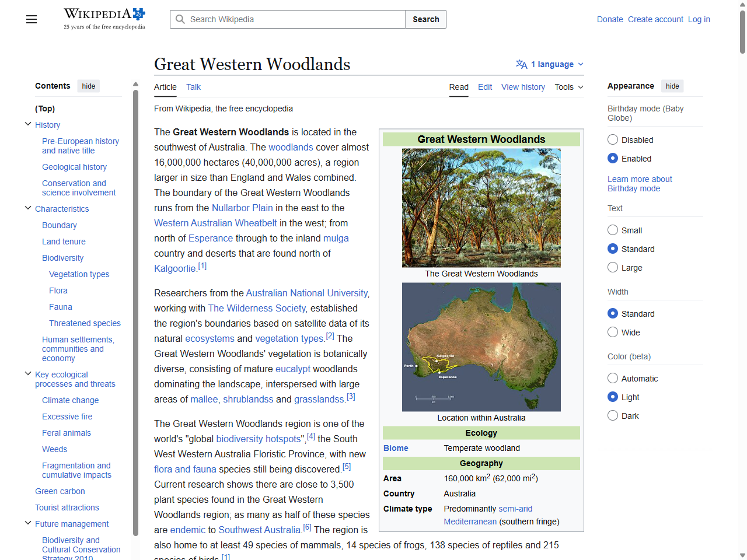Open the hamburger main menu
The height and width of the screenshot is (560, 747).
click(31, 19)
